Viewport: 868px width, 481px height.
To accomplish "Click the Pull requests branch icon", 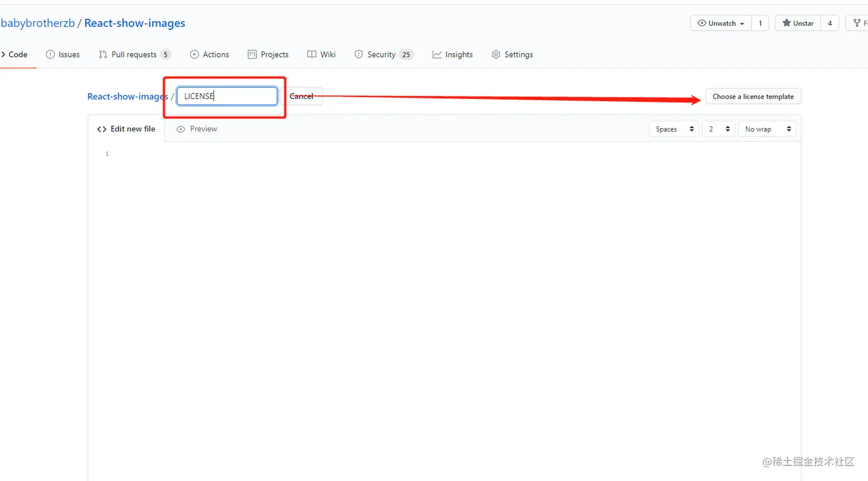I will point(103,55).
